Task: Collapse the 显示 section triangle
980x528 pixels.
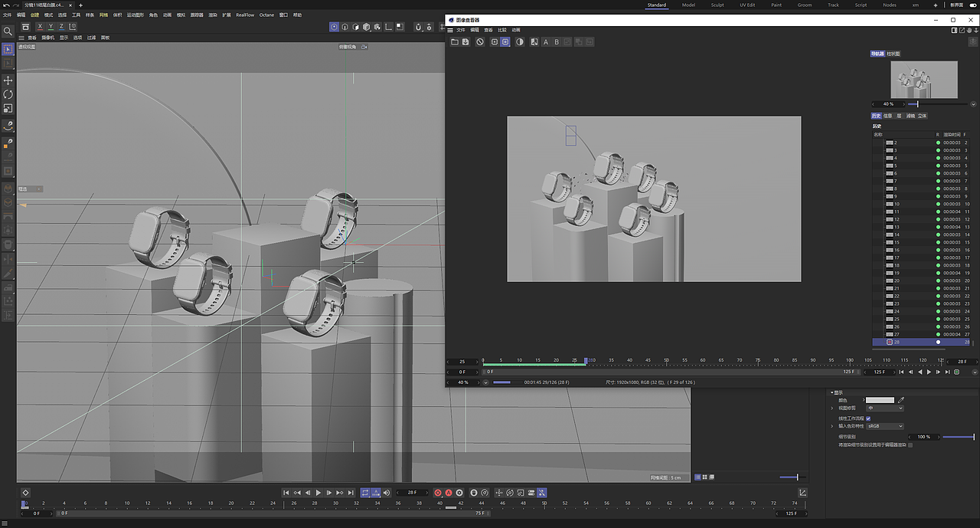Action: coord(832,392)
